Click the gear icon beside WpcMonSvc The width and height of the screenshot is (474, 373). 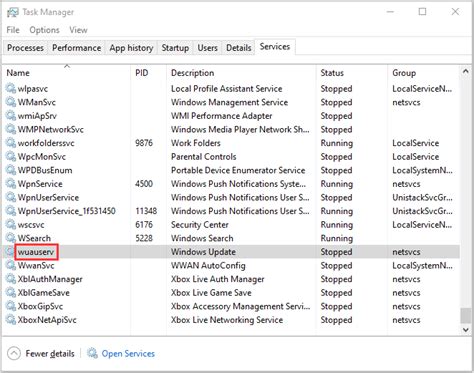tap(11, 157)
